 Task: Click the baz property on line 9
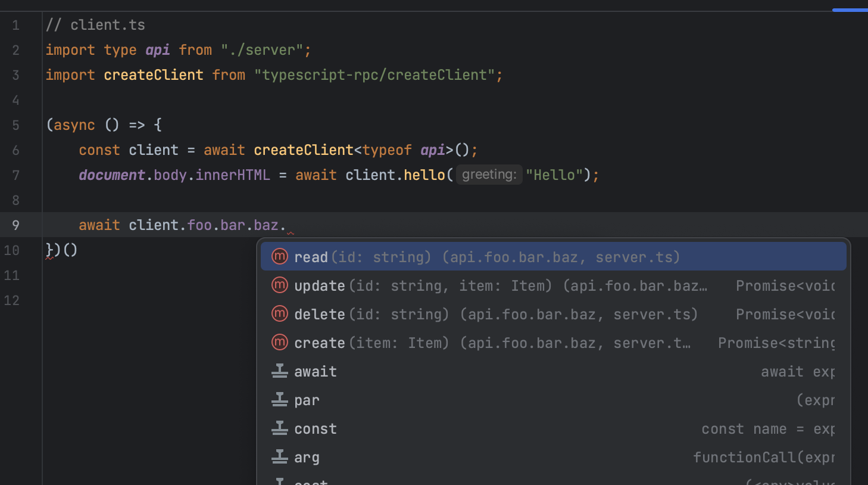click(x=266, y=225)
